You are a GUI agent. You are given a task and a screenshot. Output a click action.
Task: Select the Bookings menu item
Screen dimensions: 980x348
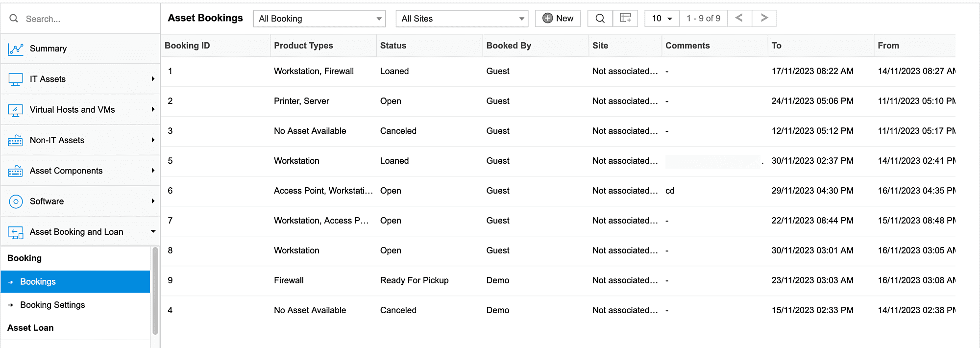point(38,282)
